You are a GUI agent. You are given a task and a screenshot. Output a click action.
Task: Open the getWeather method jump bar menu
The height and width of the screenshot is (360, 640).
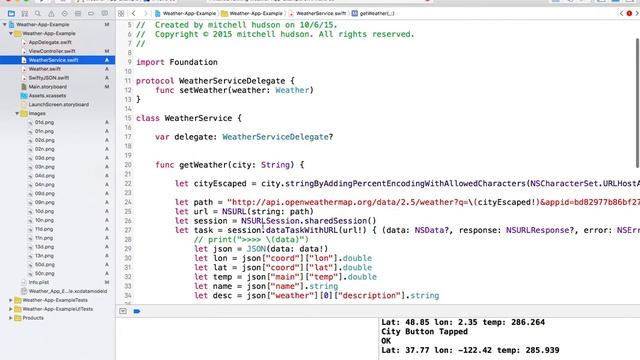(373, 13)
